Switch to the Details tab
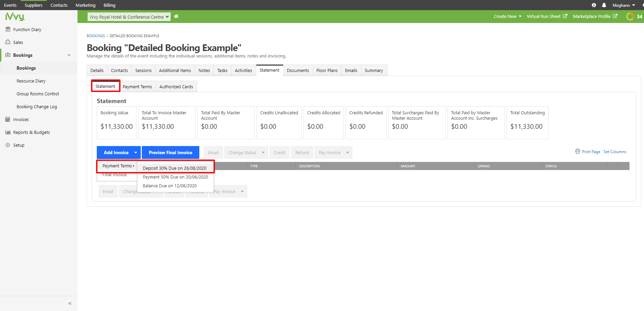Viewport: 644px width, 311px height. point(97,70)
